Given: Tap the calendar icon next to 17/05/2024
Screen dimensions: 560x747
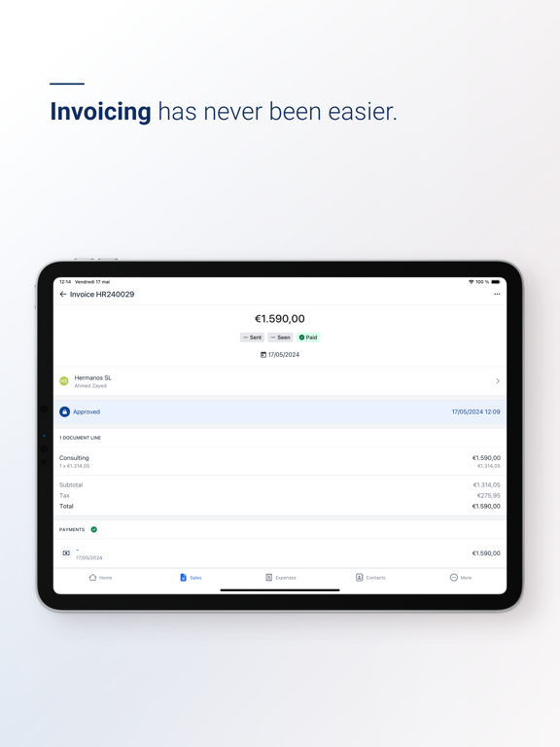Looking at the screenshot, I should click(x=263, y=354).
